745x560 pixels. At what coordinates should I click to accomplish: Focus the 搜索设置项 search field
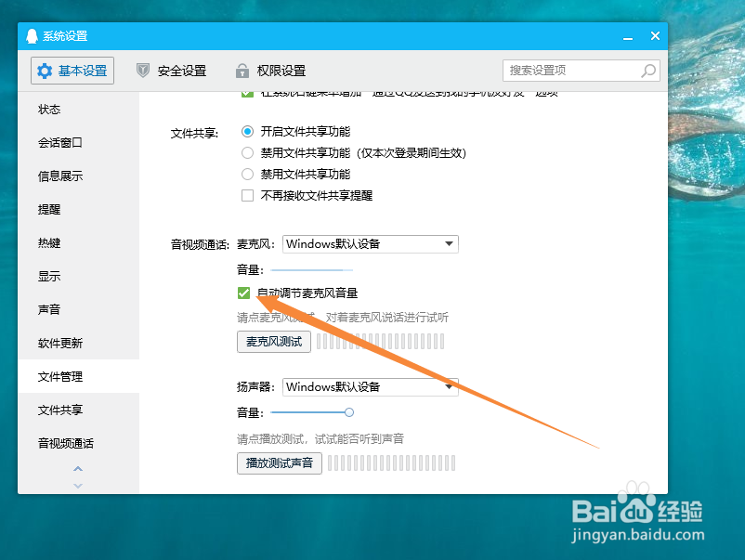582,71
